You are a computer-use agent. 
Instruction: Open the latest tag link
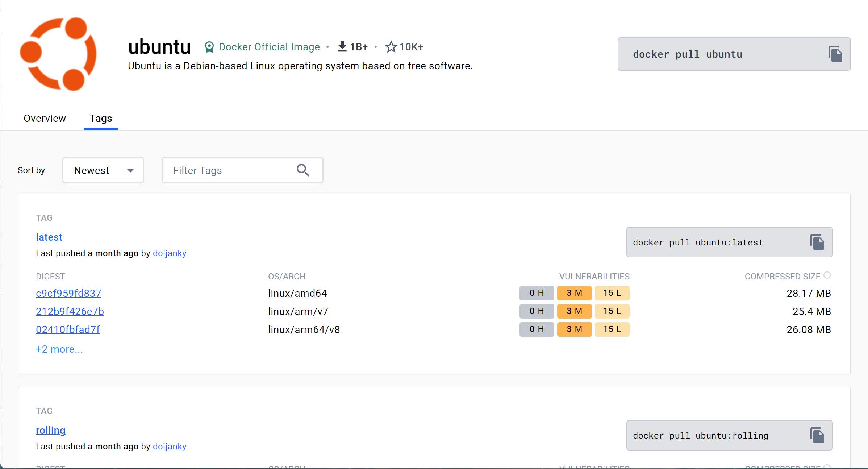[49, 237]
